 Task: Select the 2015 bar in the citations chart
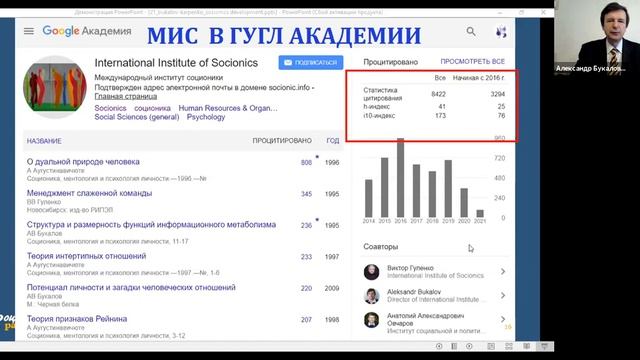(x=384, y=187)
